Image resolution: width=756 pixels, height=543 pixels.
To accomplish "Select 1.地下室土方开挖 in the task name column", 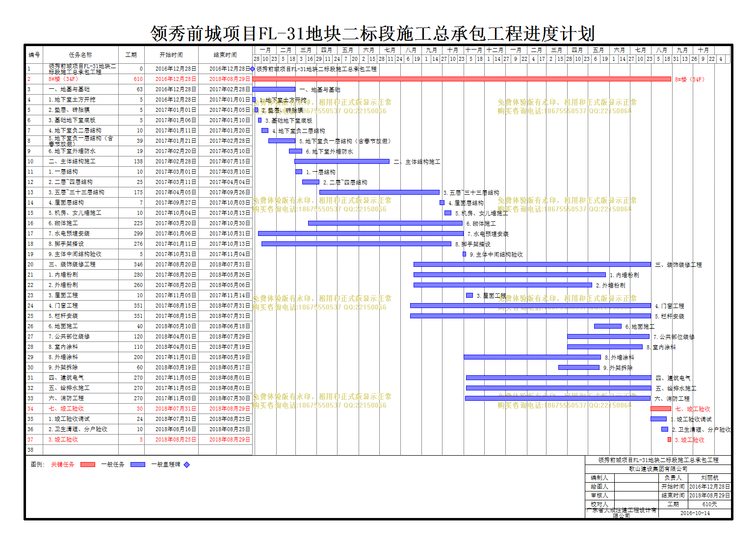I will (x=72, y=100).
